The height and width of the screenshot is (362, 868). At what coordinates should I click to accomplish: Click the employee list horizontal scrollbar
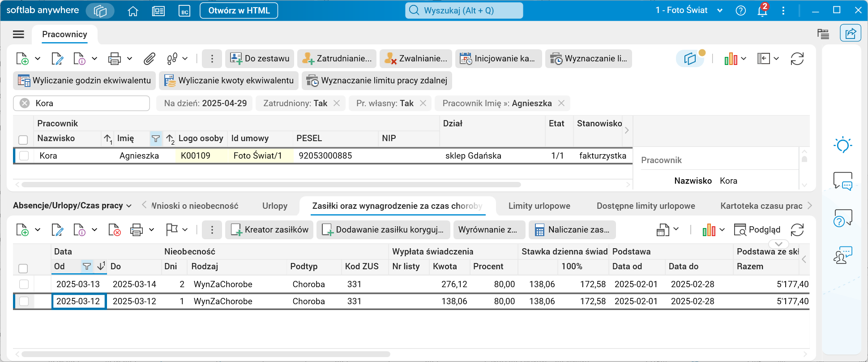click(x=271, y=185)
